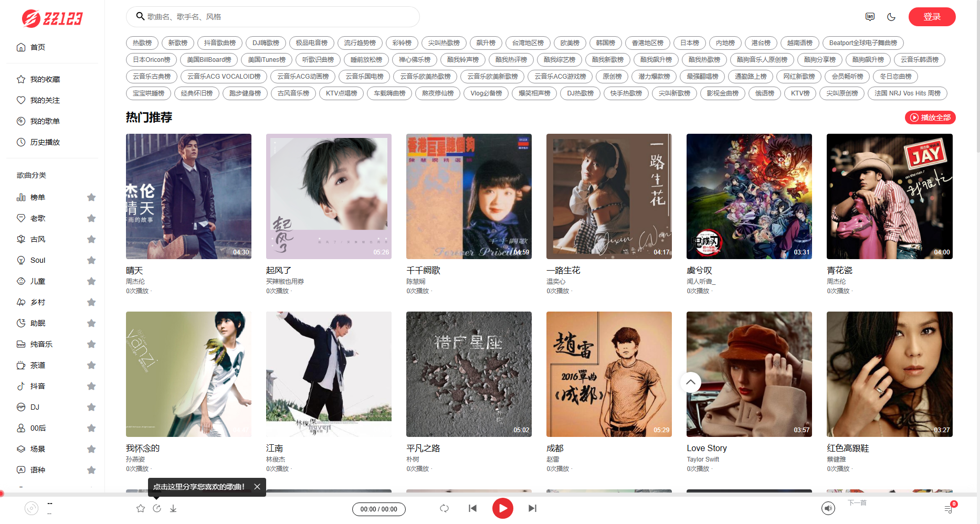Click the 语种 language icon
The height and width of the screenshot is (524, 980).
(x=21, y=470)
